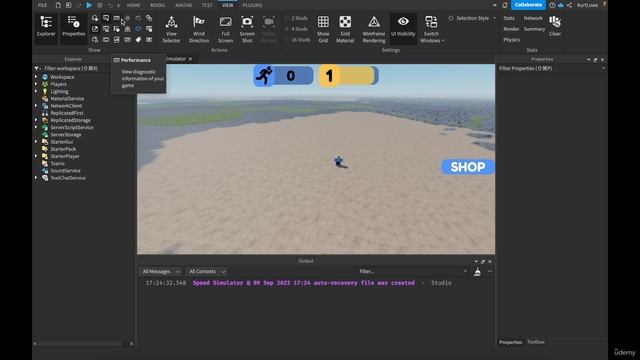Image resolution: width=640 pixels, height=360 pixels.
Task: Expand the Workspace tree node
Action: tap(36, 77)
